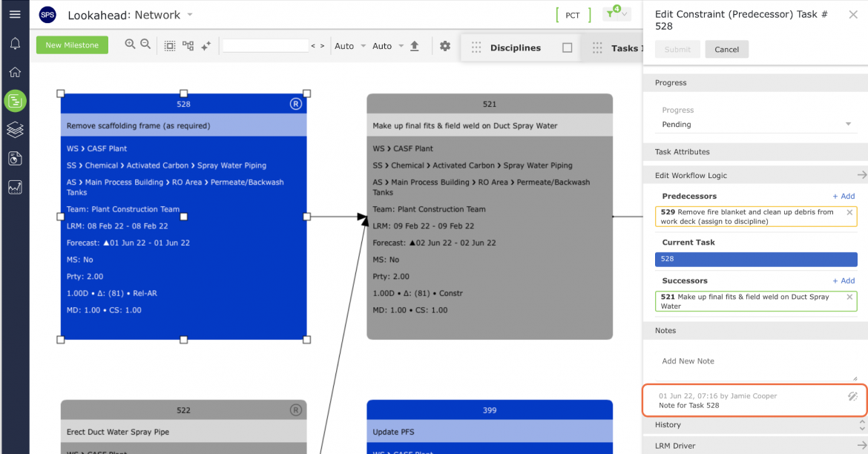Image resolution: width=868 pixels, height=454 pixels.
Task: Zoom out of the network diagram
Action: 145,45
